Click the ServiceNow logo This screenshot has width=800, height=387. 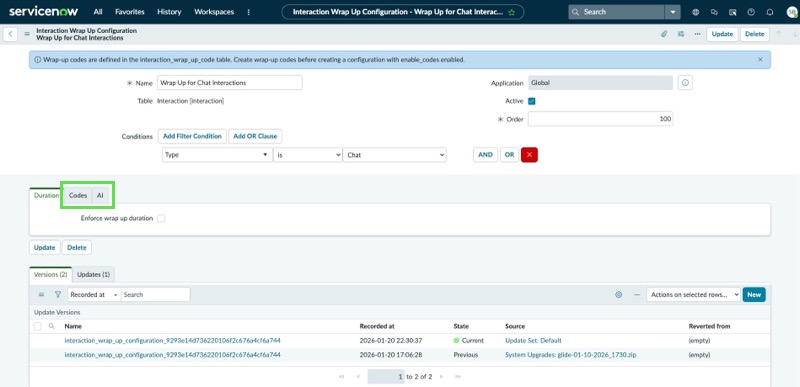[44, 11]
